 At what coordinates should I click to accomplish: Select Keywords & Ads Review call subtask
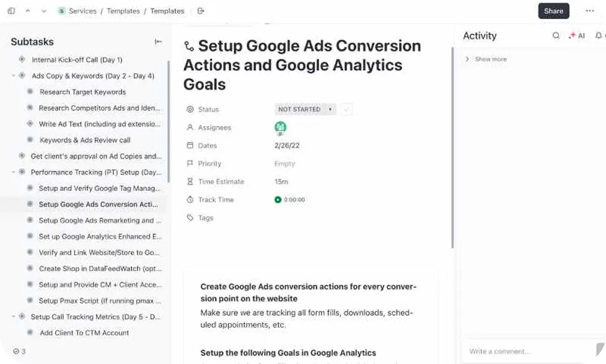pyautogui.click(x=85, y=140)
